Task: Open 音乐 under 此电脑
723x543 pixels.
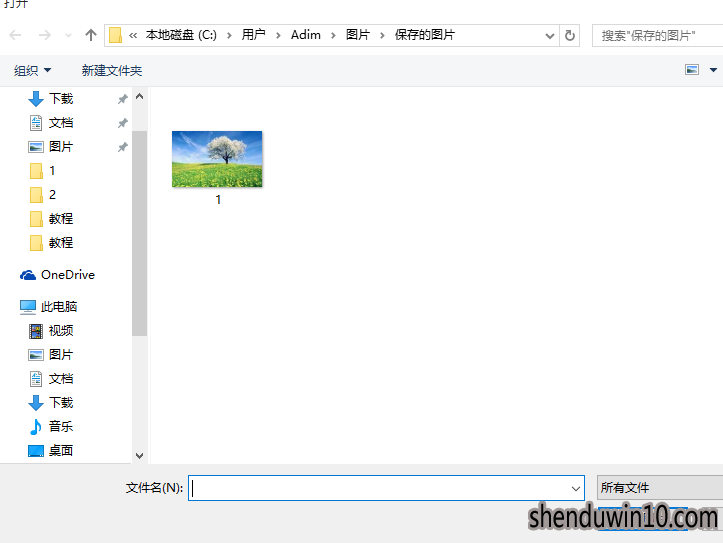Action: pos(51,426)
